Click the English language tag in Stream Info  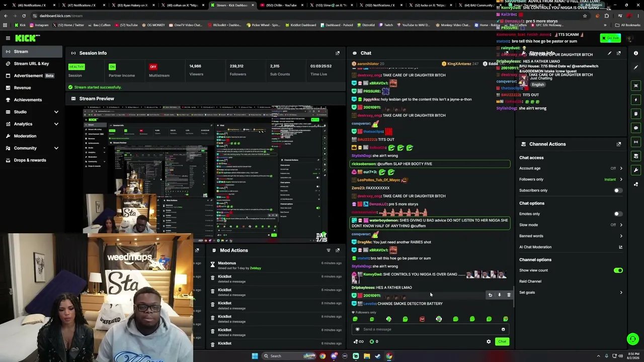(x=538, y=84)
